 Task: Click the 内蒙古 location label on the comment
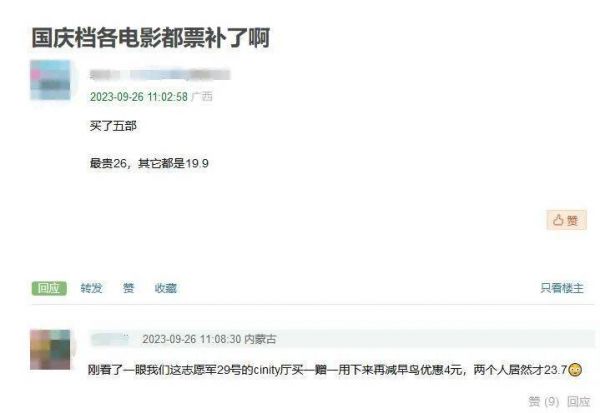(x=260, y=339)
